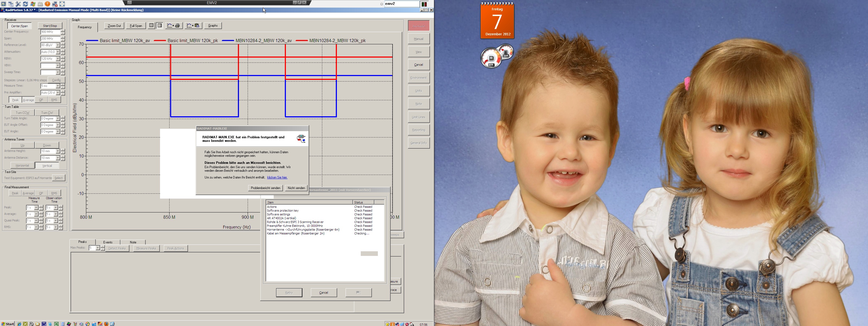The height and width of the screenshot is (326, 868).
Task: Toggle Final Measurement QP detector
Action: click(41, 193)
